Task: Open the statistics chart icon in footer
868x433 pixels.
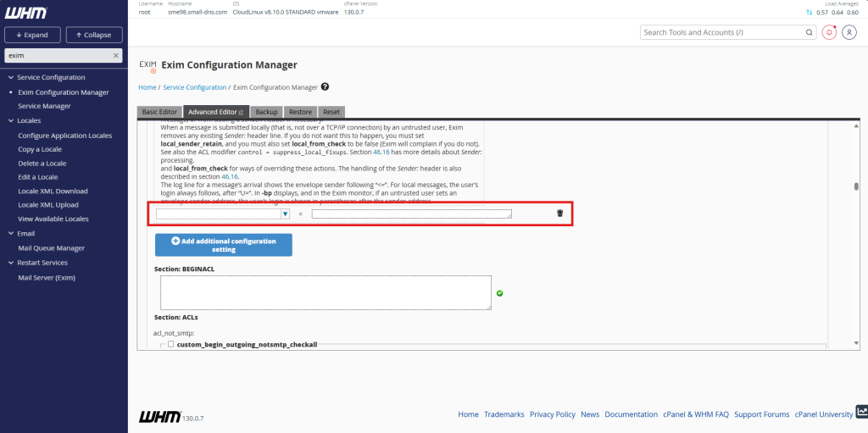Action: 861,412
